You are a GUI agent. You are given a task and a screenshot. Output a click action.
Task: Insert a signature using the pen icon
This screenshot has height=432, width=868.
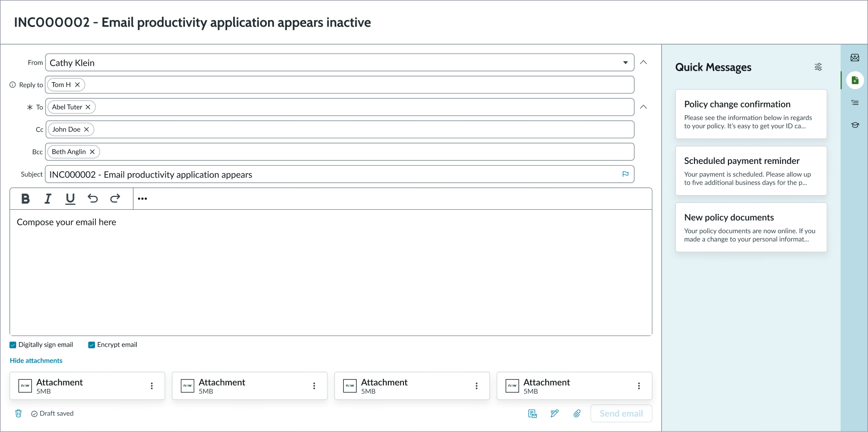[x=554, y=413]
